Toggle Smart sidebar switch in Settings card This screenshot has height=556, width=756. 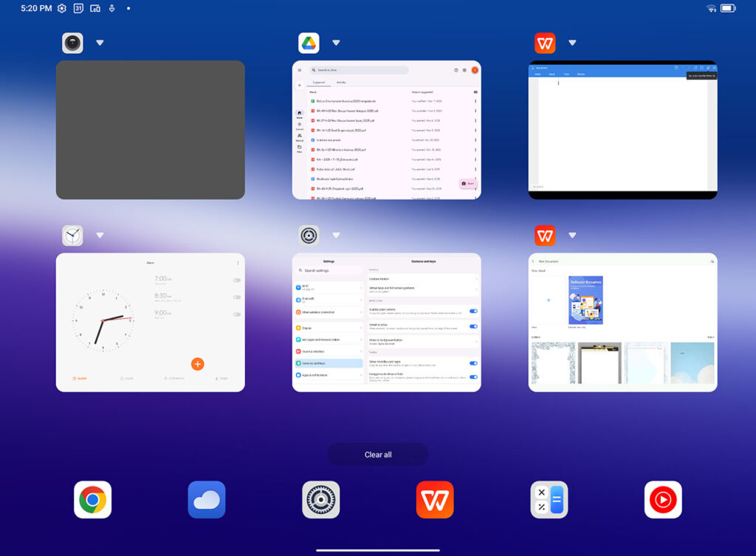(473, 326)
